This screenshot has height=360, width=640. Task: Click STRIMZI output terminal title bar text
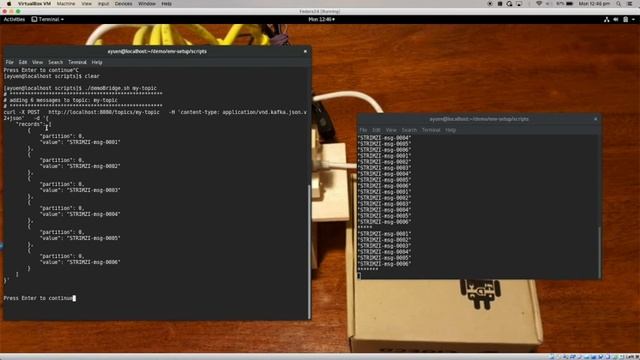tap(479, 119)
